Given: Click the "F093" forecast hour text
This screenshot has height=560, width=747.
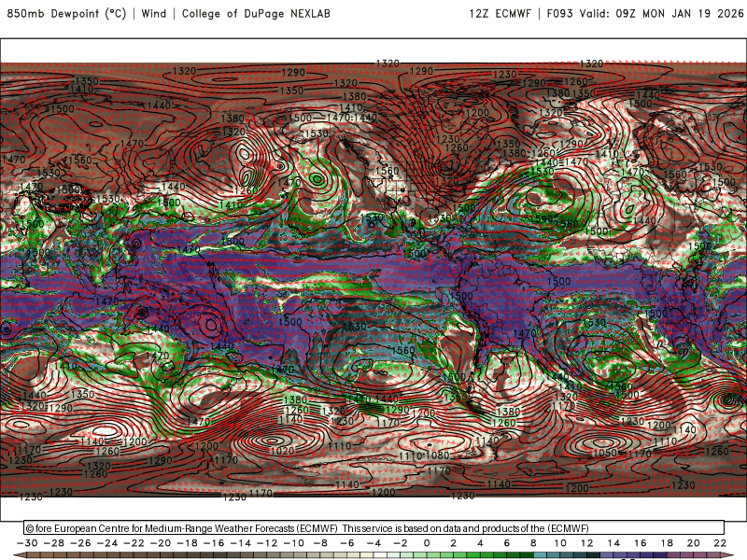Looking at the screenshot, I should 559,13.
